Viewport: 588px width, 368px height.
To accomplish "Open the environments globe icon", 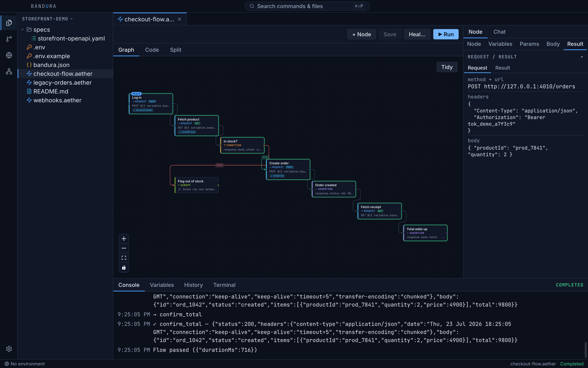I will (9, 55).
